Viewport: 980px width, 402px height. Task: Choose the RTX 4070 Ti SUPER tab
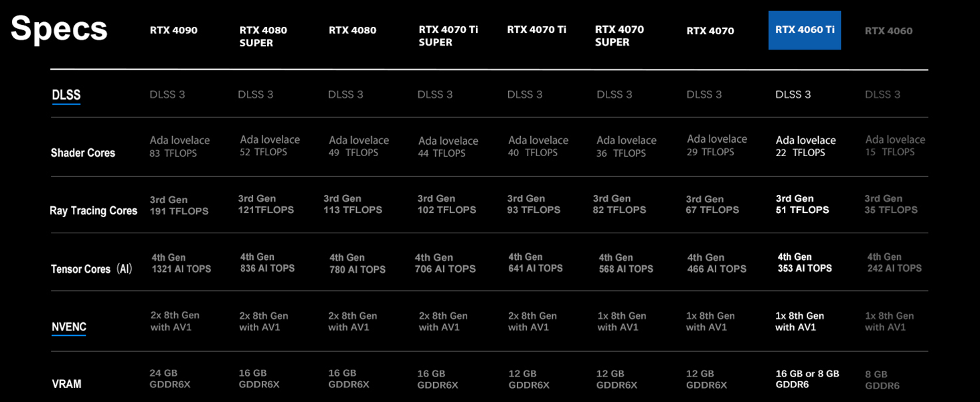pos(448,36)
